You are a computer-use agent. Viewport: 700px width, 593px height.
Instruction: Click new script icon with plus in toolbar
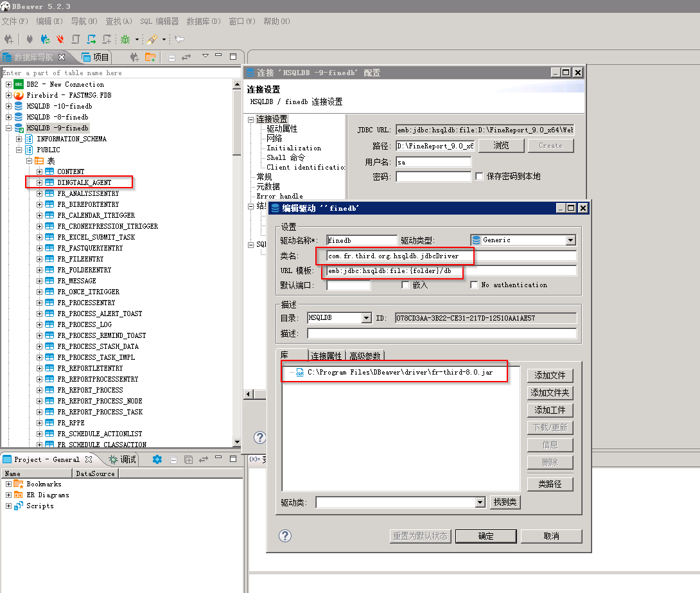pos(107,39)
